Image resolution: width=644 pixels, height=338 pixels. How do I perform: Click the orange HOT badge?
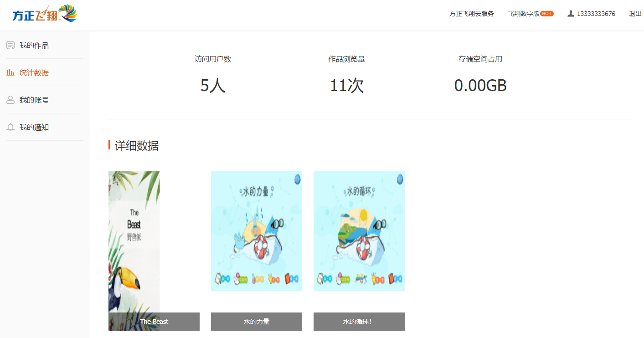coord(547,14)
